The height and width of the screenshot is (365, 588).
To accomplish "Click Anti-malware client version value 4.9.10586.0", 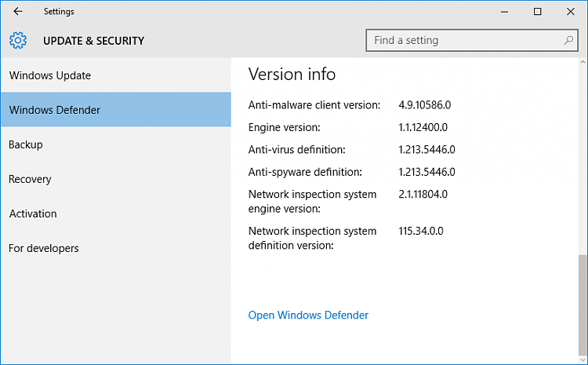I will (424, 104).
